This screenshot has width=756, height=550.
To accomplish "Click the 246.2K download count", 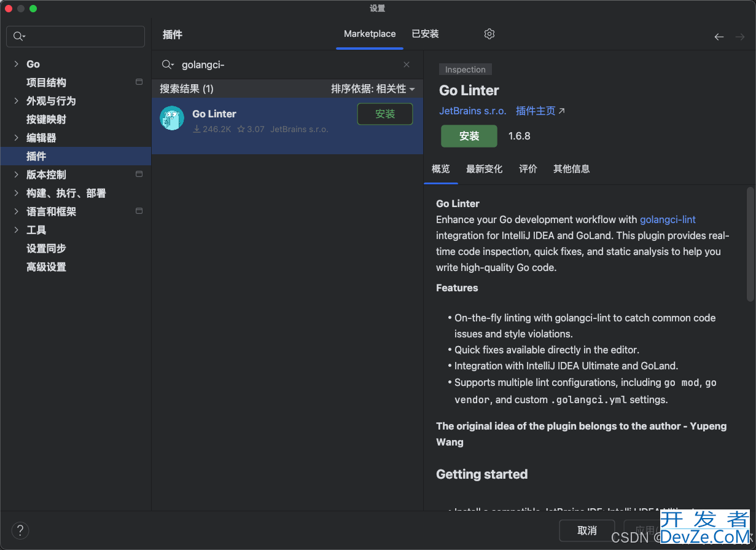I will (x=212, y=129).
